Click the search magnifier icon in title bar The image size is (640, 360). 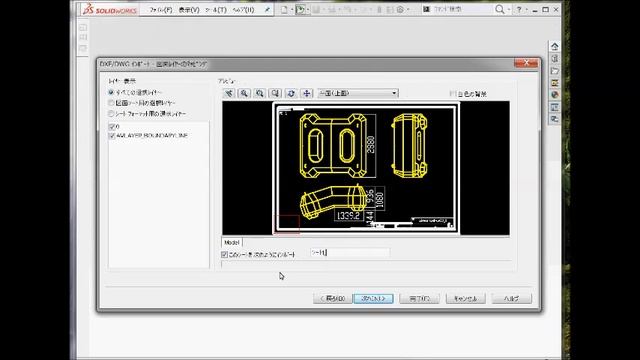pyautogui.click(x=500, y=9)
